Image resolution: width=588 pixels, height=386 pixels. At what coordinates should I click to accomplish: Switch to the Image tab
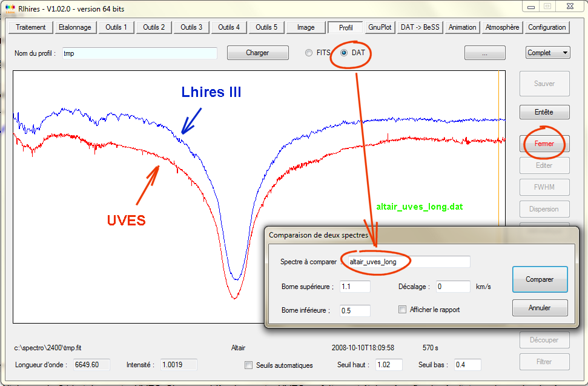pyautogui.click(x=306, y=27)
